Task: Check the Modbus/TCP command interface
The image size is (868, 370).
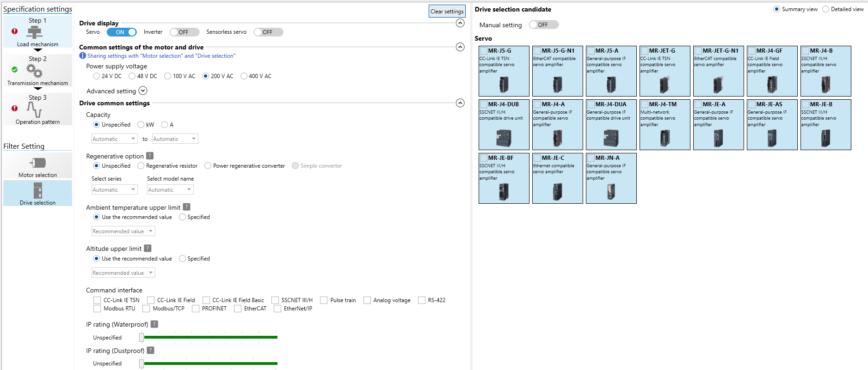Action: [x=146, y=309]
